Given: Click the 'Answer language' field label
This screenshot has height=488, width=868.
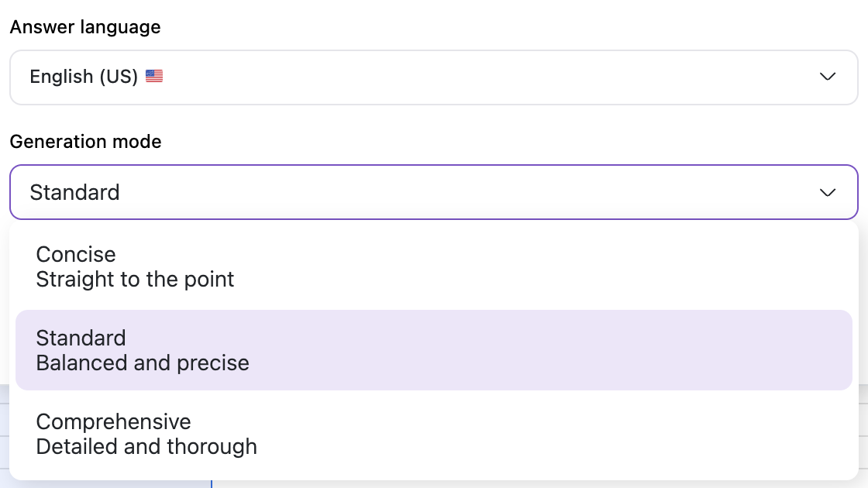Looking at the screenshot, I should (x=85, y=27).
